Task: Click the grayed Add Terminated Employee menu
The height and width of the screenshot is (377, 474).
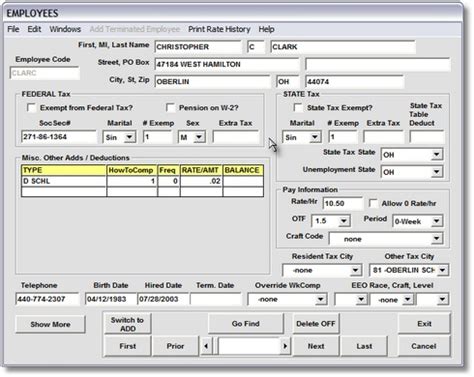Action: pyautogui.click(x=135, y=29)
